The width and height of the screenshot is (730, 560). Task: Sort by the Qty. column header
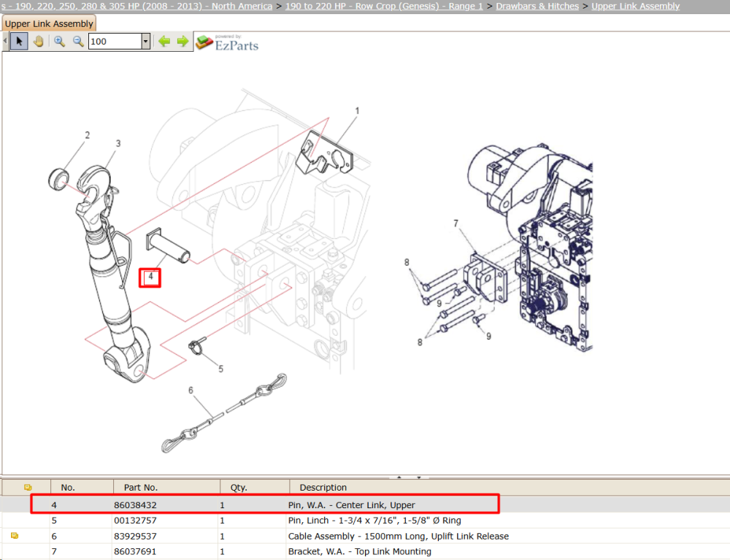pyautogui.click(x=239, y=488)
